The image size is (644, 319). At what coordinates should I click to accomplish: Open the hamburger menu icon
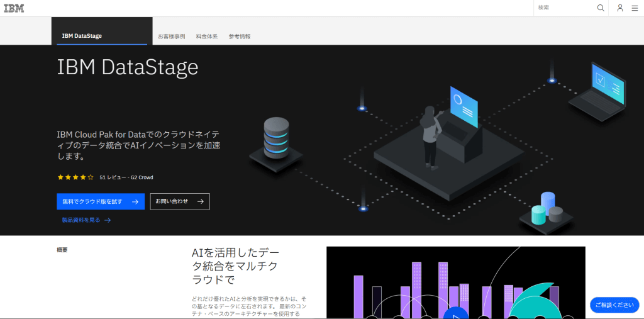coord(635,8)
